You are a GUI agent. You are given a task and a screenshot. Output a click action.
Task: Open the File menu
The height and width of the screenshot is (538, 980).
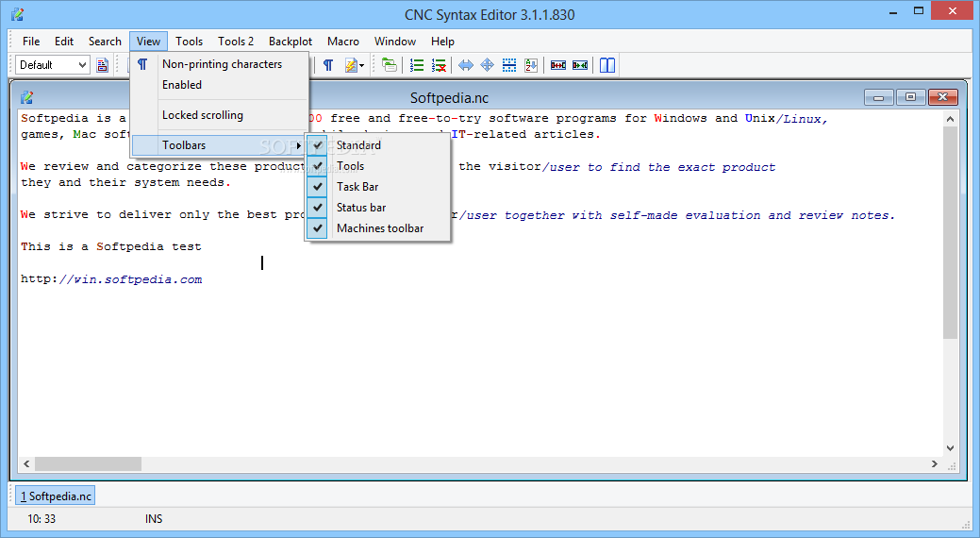pos(31,42)
